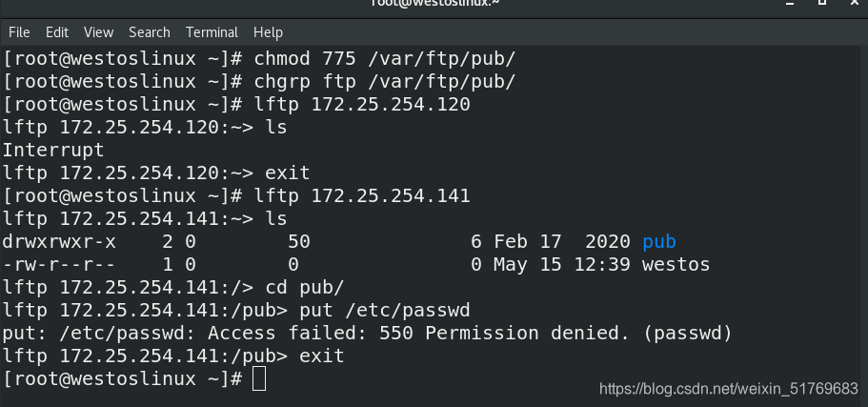Image resolution: width=868 pixels, height=407 pixels.
Task: Click the terminal cursor block at the prompt
Action: tap(259, 378)
